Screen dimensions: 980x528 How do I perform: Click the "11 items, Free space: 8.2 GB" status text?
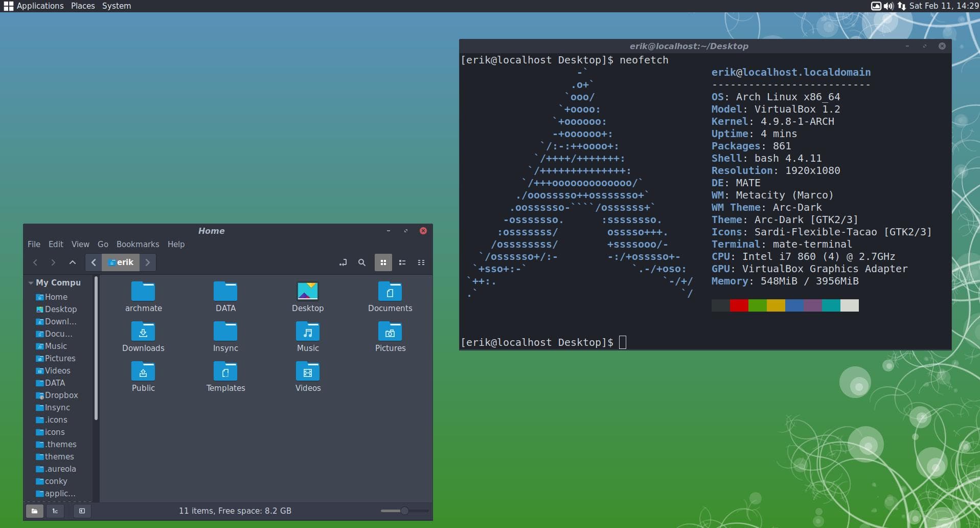pyautogui.click(x=235, y=511)
